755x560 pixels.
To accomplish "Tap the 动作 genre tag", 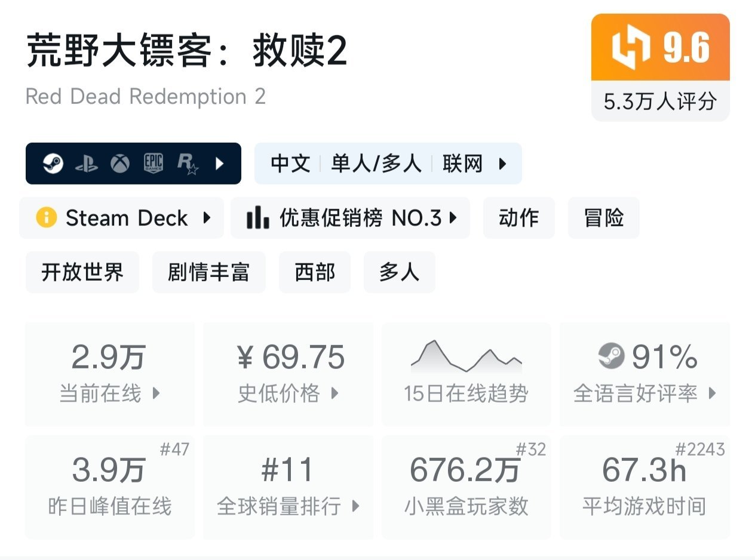I will click(518, 218).
